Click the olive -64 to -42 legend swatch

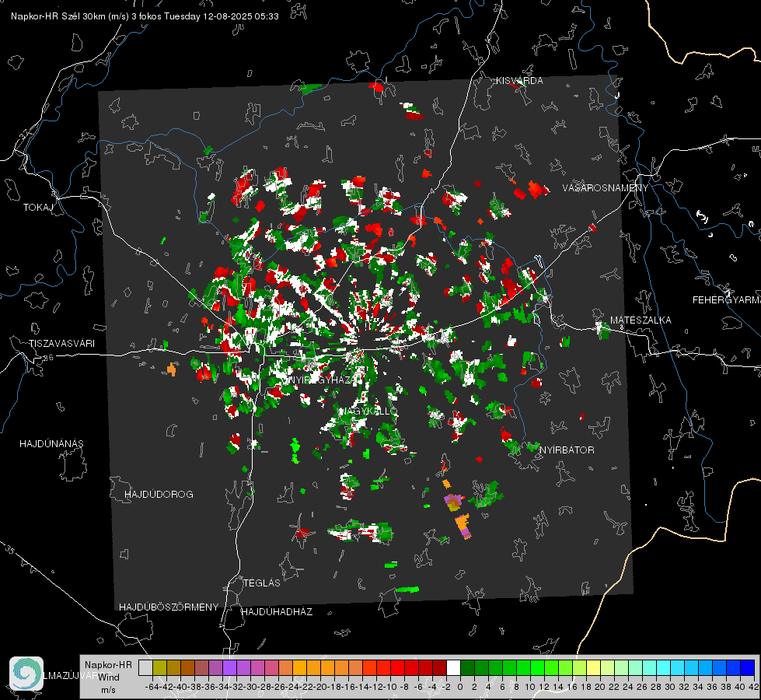click(x=159, y=667)
